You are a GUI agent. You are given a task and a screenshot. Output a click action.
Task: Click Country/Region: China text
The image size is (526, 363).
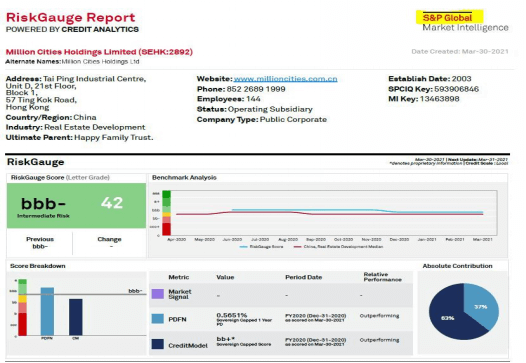click(51, 117)
